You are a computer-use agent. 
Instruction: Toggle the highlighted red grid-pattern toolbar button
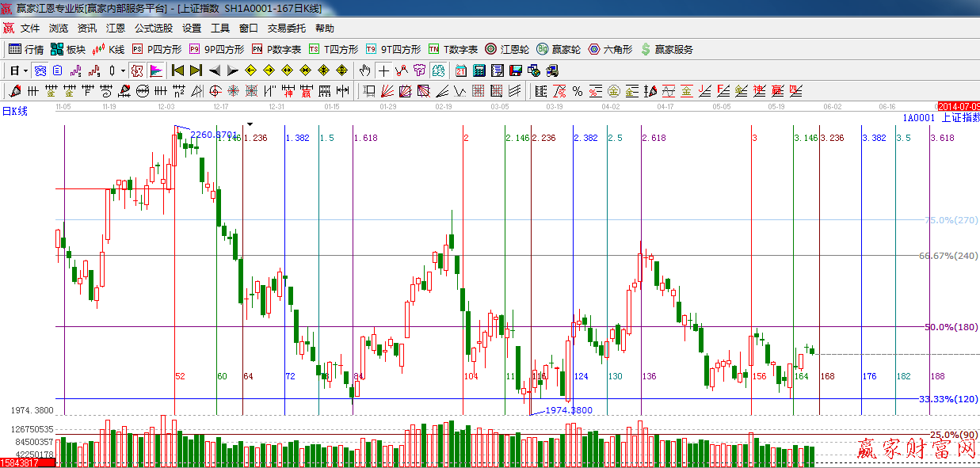137,70
